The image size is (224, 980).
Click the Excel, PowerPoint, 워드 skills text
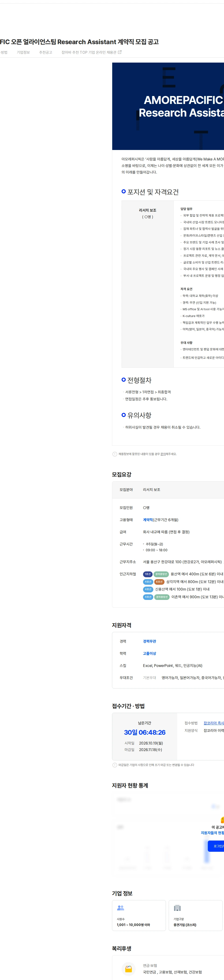tap(172, 665)
